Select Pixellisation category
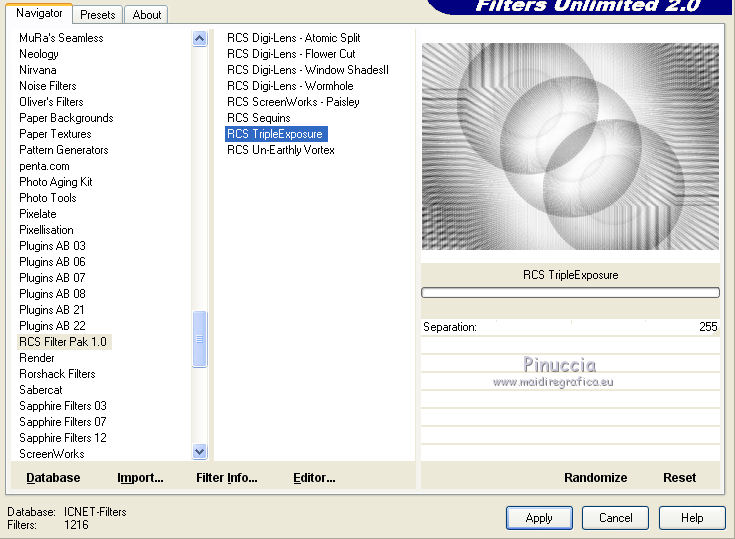The height and width of the screenshot is (539, 735). coord(46,230)
